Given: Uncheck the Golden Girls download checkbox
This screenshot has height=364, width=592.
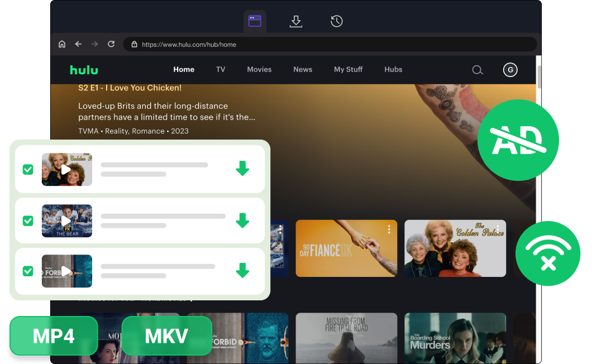Looking at the screenshot, I should click(28, 169).
